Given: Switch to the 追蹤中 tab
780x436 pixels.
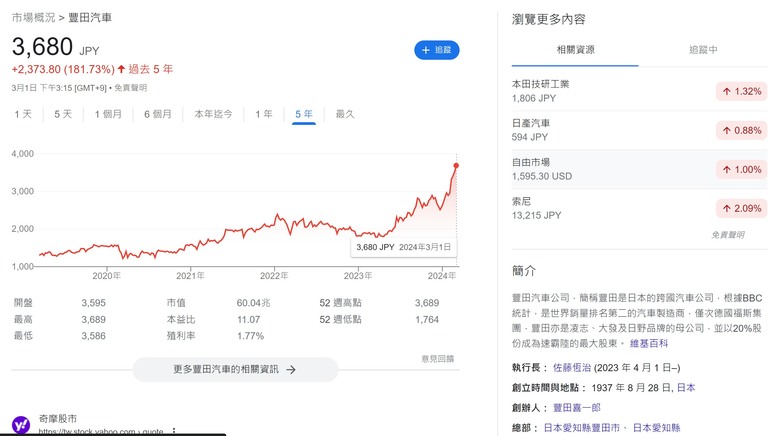Looking at the screenshot, I should (703, 50).
